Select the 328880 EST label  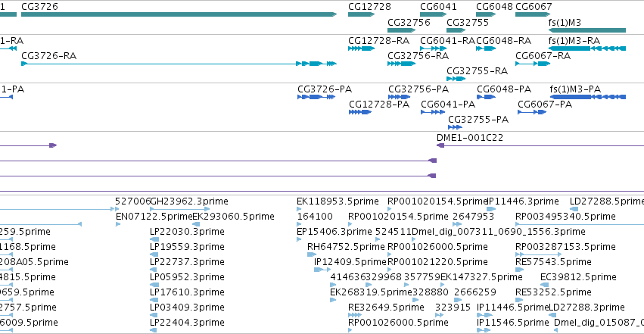431,292
